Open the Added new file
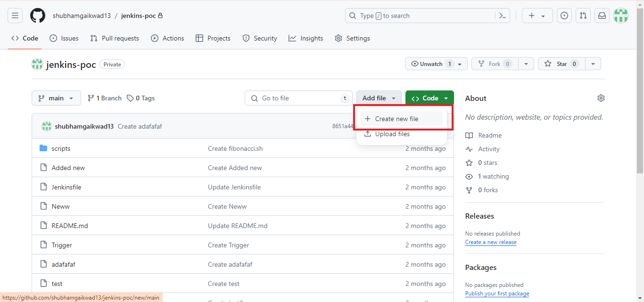This screenshot has width=644, height=302. [x=68, y=168]
